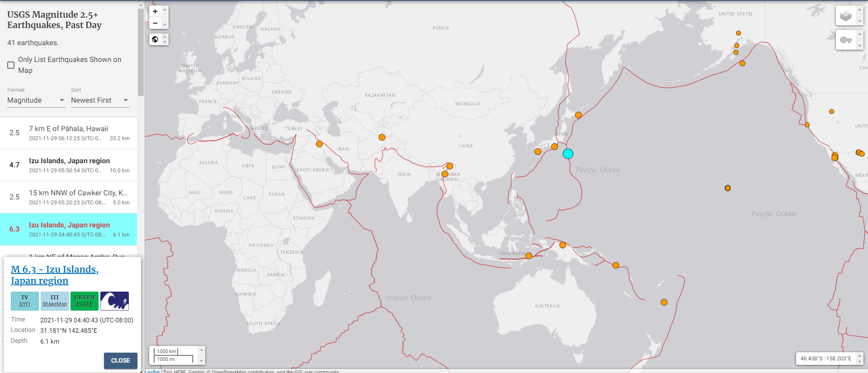Open the map legend key icon

pos(846,40)
